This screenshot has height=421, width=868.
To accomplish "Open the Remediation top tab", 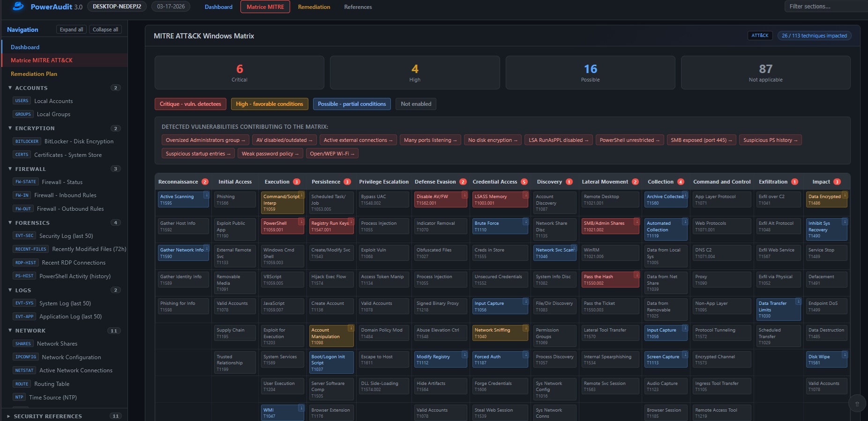I will click(314, 7).
